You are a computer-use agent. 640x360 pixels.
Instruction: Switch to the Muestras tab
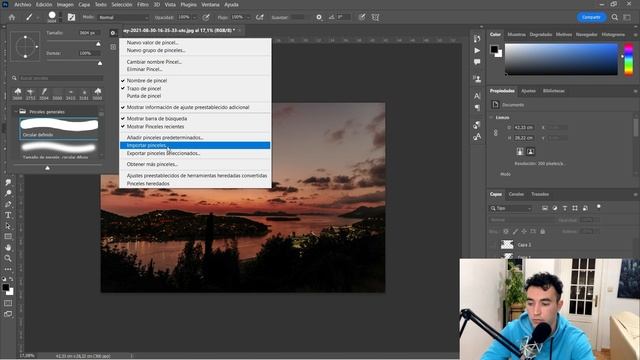tap(516, 35)
